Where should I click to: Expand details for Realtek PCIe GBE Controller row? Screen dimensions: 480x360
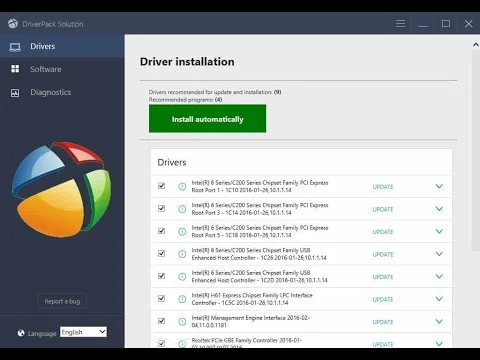(x=439, y=344)
